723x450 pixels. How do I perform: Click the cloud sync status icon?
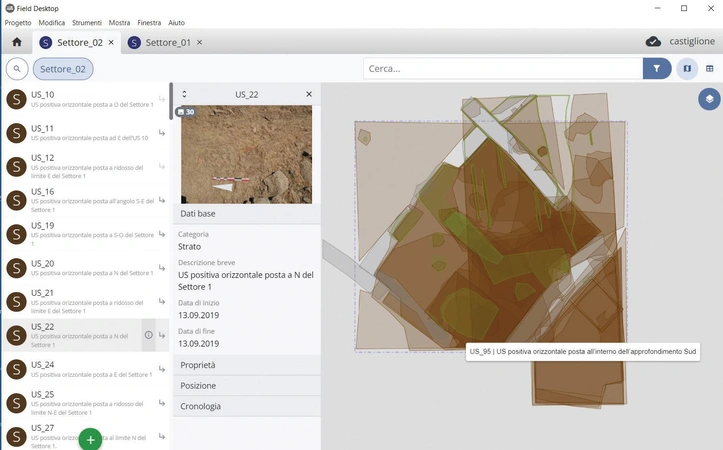(x=653, y=42)
